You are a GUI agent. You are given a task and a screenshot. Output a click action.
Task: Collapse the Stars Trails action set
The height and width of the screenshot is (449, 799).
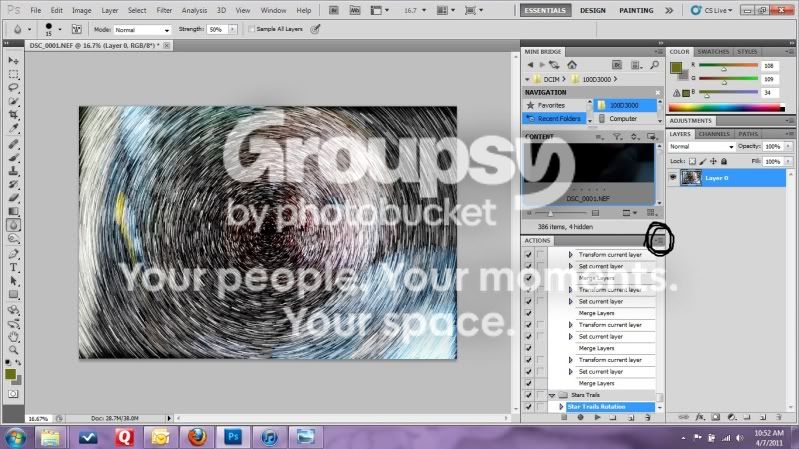[552, 395]
